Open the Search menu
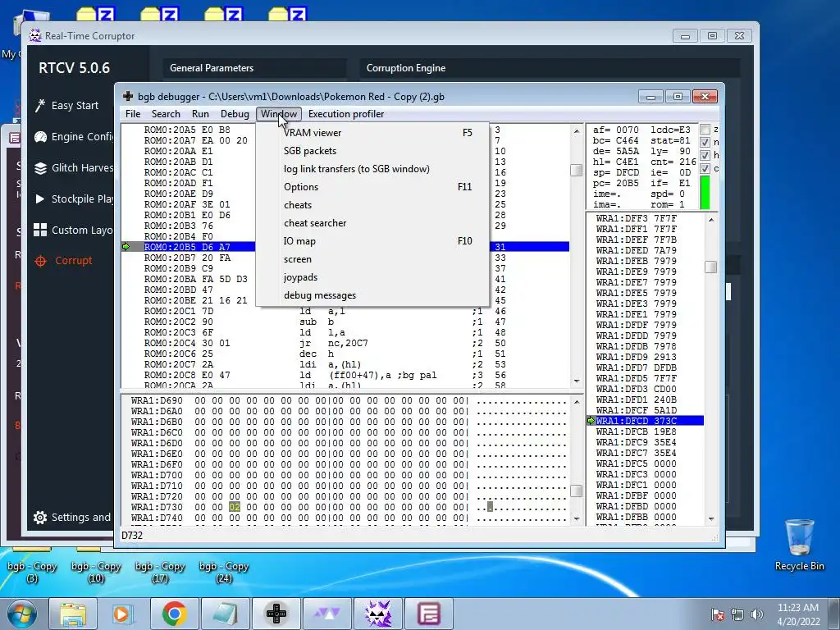The image size is (840, 630). (166, 113)
